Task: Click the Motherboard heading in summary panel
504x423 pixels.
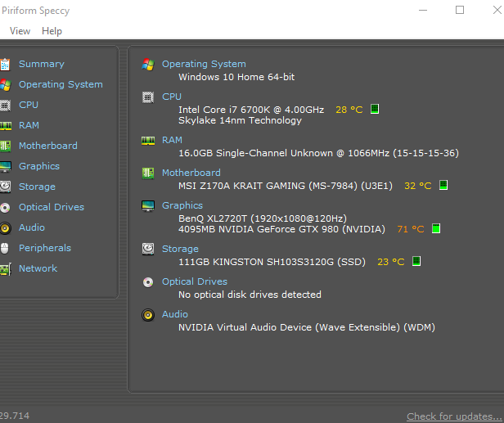Action: pyautogui.click(x=191, y=173)
